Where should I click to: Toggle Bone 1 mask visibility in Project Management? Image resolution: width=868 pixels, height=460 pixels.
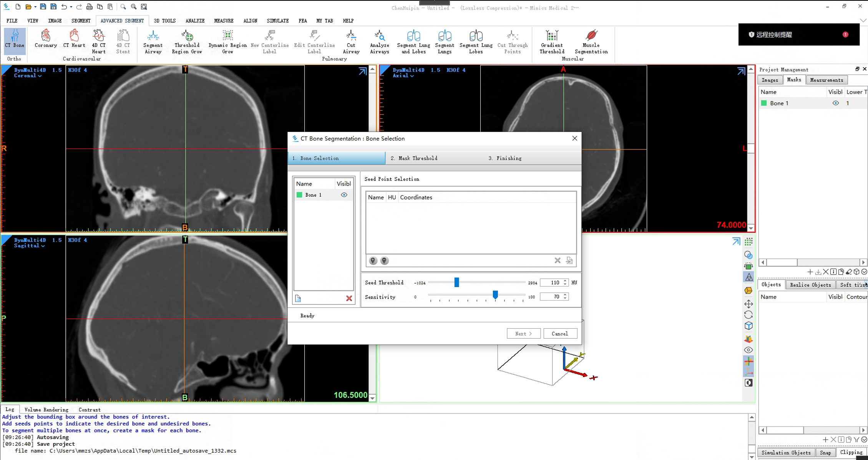[x=835, y=103]
